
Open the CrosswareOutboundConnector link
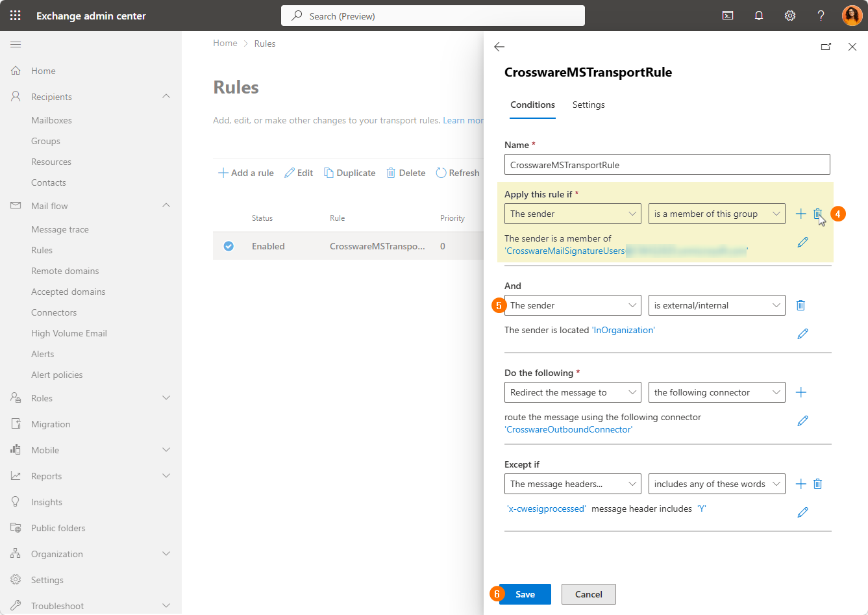click(569, 429)
